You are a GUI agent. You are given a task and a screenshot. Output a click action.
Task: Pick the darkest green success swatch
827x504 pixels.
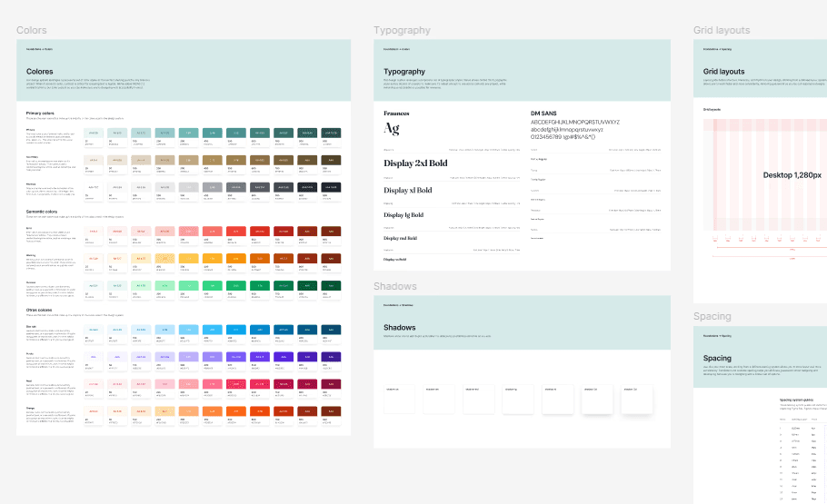[331, 286]
